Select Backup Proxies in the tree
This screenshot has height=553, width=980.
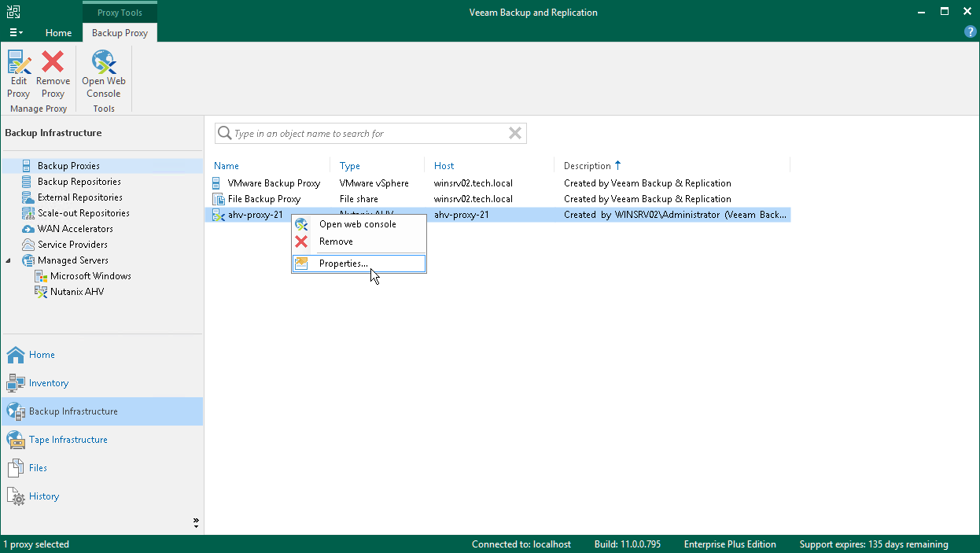pos(68,166)
